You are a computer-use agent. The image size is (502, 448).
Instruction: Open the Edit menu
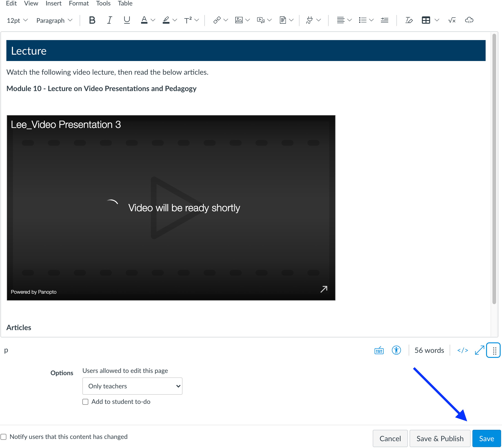[x=11, y=3]
